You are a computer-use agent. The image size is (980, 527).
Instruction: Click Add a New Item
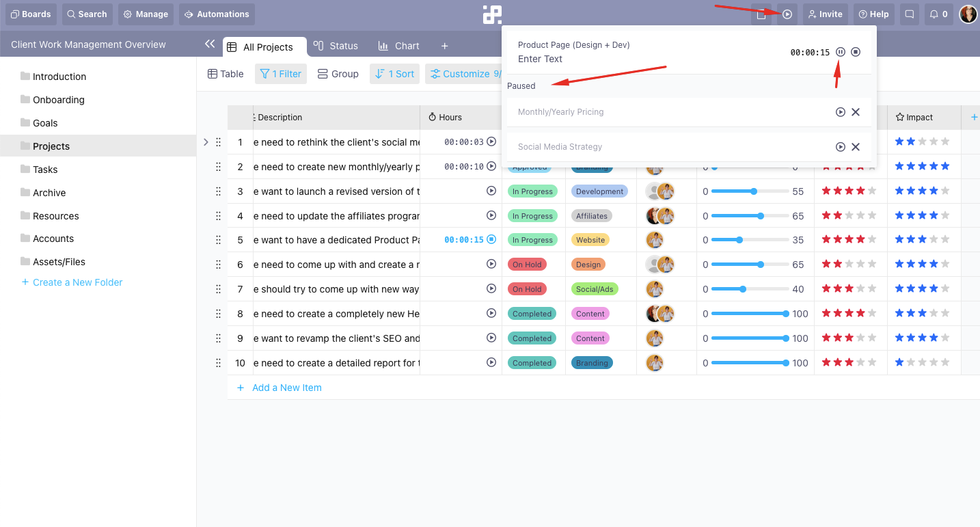(287, 388)
